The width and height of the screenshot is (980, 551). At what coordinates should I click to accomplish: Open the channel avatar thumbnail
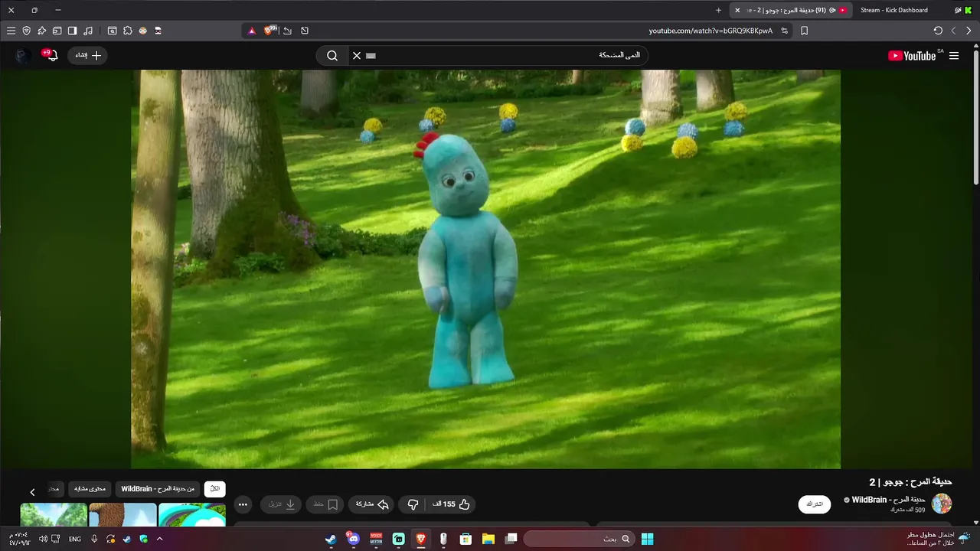(x=942, y=504)
